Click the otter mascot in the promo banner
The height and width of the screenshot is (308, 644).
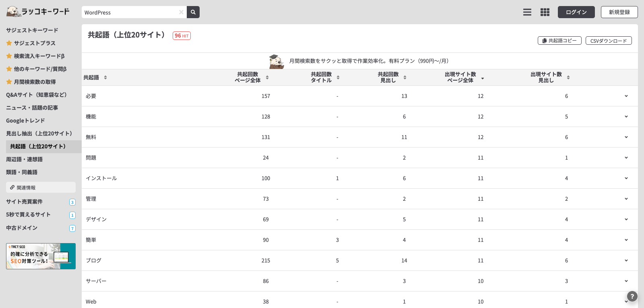(x=277, y=61)
